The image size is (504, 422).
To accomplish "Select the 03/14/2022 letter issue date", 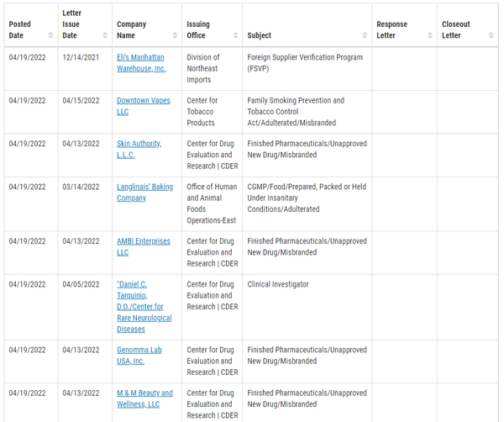I will pos(81,187).
